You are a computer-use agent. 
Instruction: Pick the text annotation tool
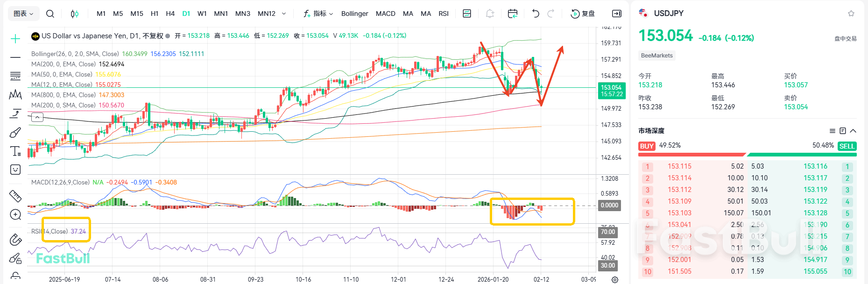click(x=15, y=151)
